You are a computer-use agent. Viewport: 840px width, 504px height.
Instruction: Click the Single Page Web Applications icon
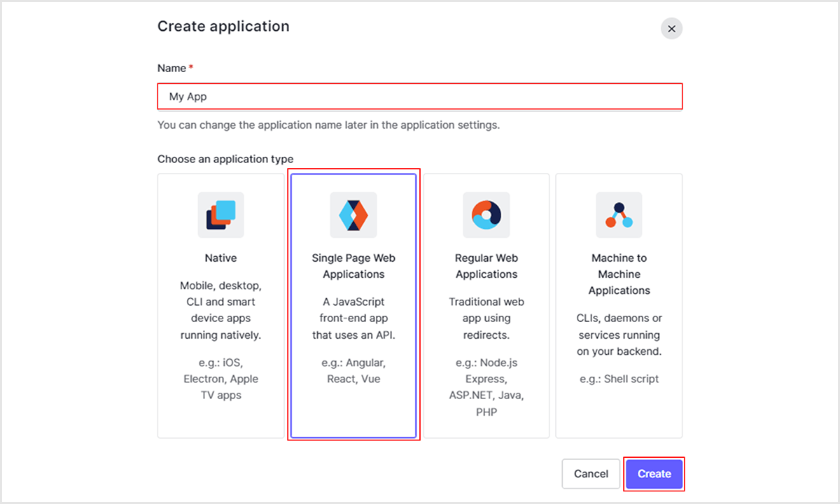coord(353,215)
